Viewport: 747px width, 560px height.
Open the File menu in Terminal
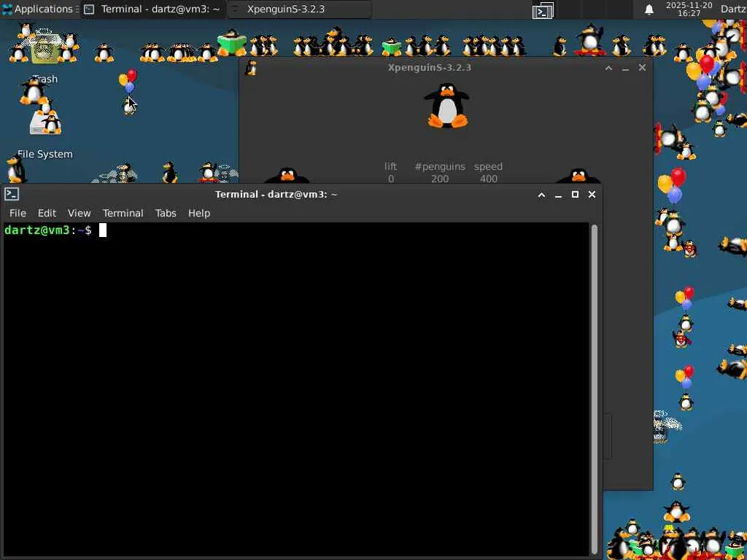(18, 213)
